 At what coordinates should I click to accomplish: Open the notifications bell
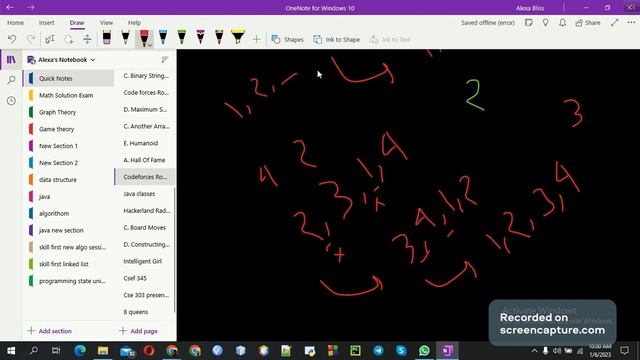coord(562,23)
